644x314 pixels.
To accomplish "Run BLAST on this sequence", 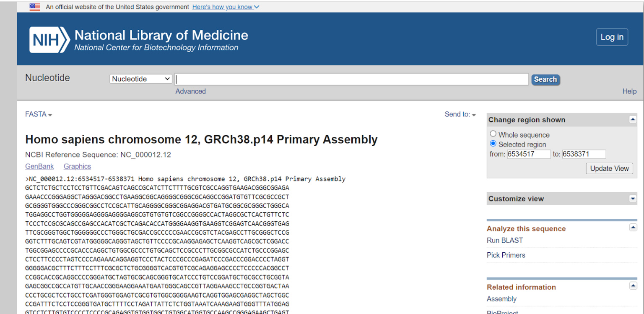I will 505,240.
